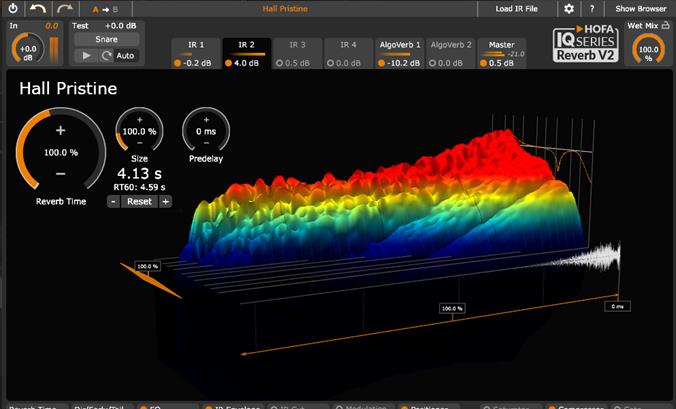The height and width of the screenshot is (409, 676).
Task: Click the Size knob ring
Action: coord(139,129)
